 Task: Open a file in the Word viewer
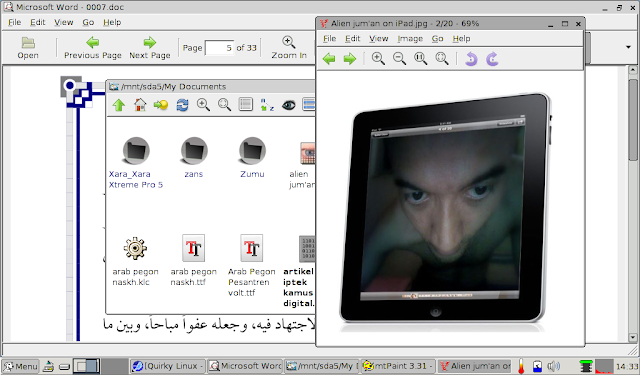28,48
